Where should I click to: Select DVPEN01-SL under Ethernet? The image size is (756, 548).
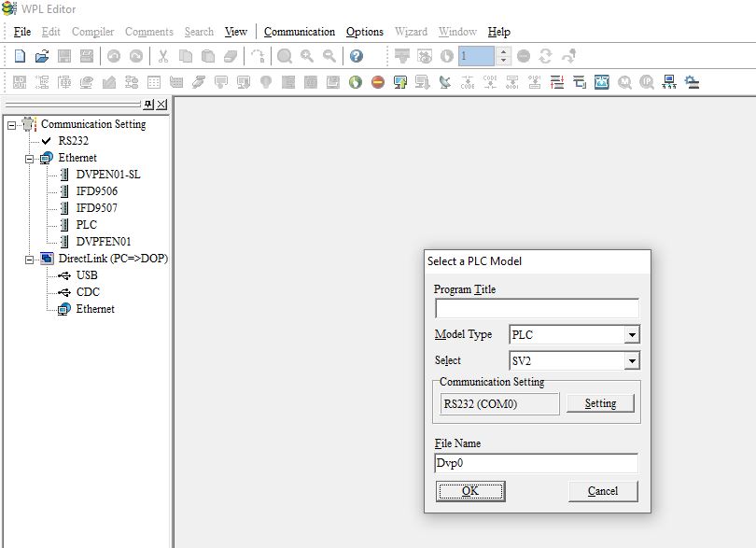pyautogui.click(x=108, y=175)
